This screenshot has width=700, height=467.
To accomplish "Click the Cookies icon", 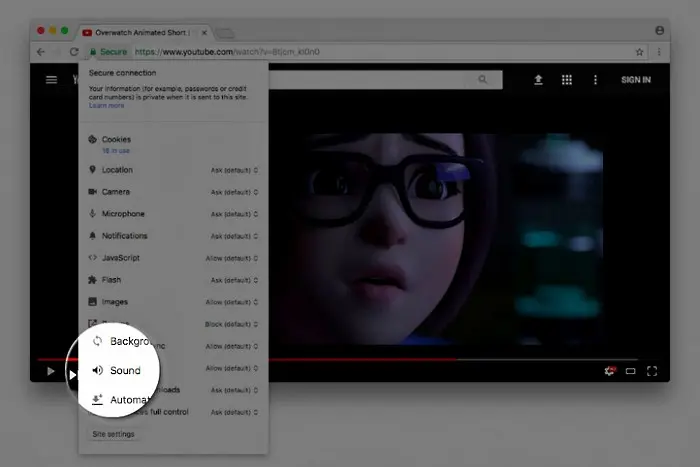I will 92,139.
